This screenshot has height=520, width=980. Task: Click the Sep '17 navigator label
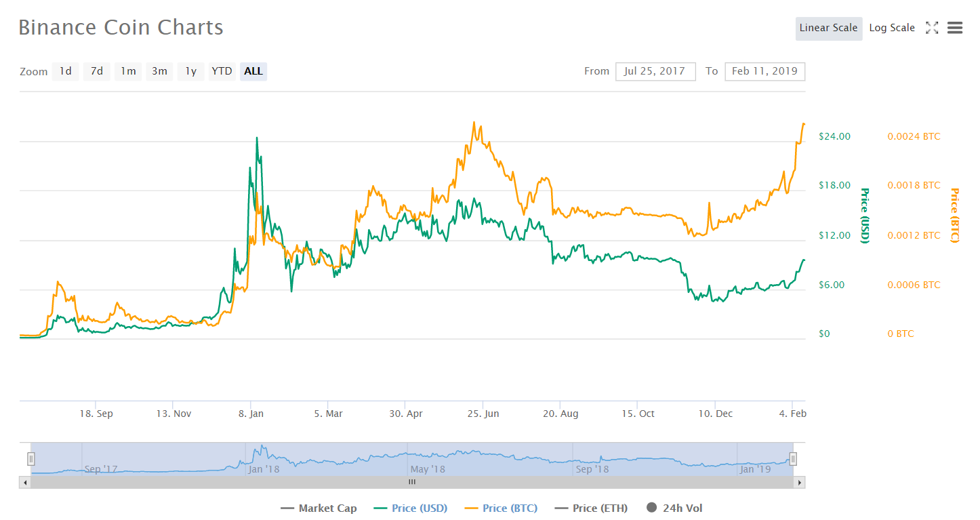pyautogui.click(x=101, y=468)
